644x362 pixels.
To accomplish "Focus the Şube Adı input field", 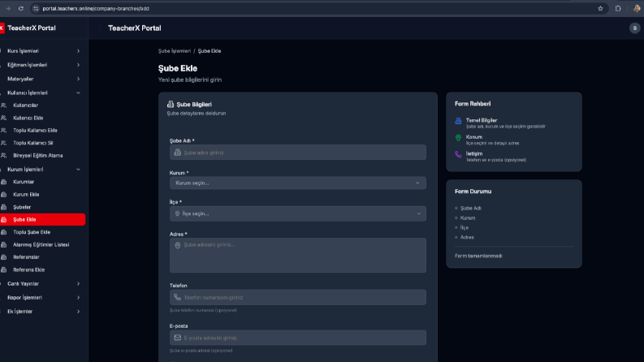I will coord(298,153).
